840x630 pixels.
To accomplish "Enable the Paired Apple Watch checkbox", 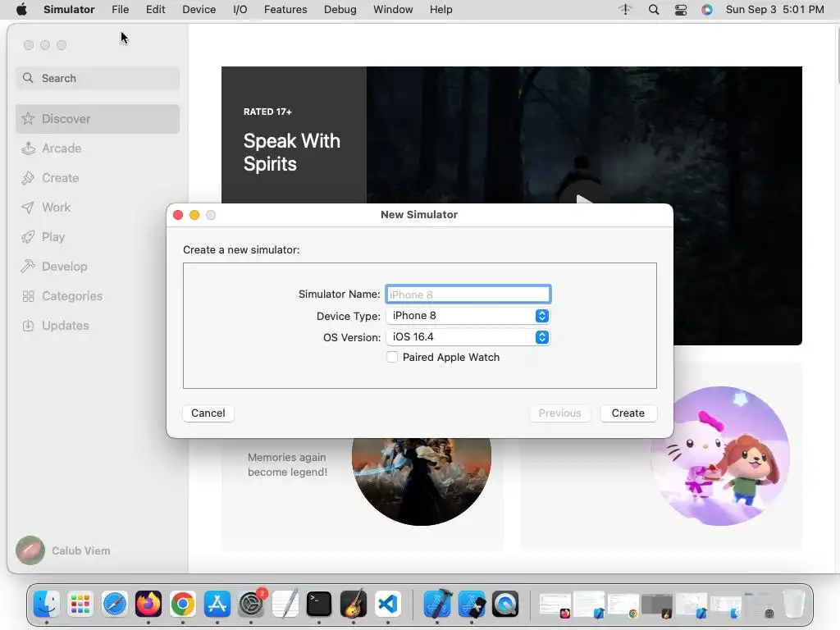I will tap(392, 358).
